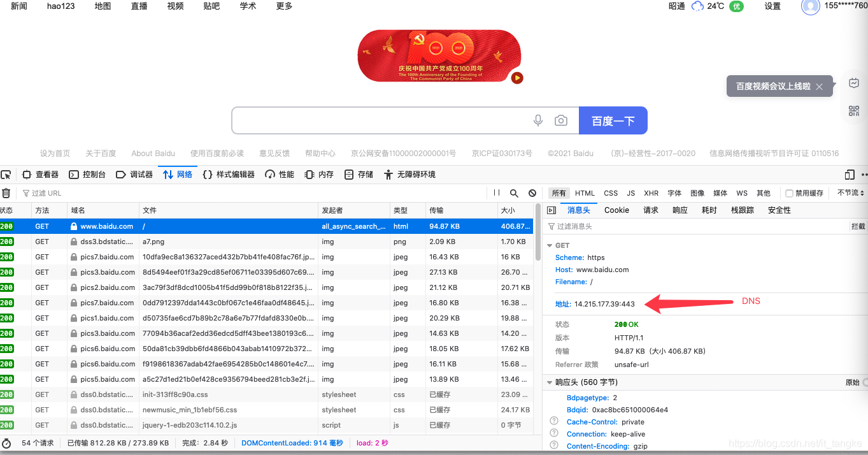Click the air quality 优 badge
This screenshot has width=868, height=455.
[736, 6]
